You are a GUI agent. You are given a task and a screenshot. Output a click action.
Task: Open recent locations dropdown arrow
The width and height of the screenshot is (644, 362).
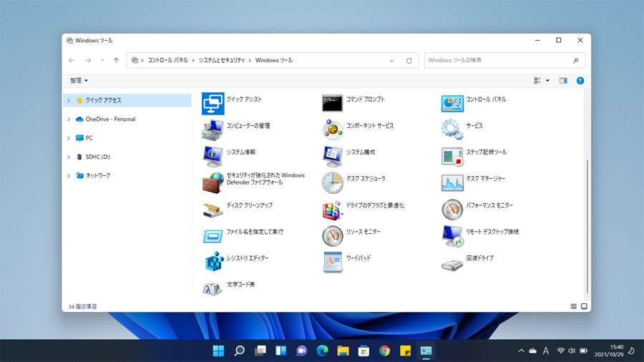[102, 60]
